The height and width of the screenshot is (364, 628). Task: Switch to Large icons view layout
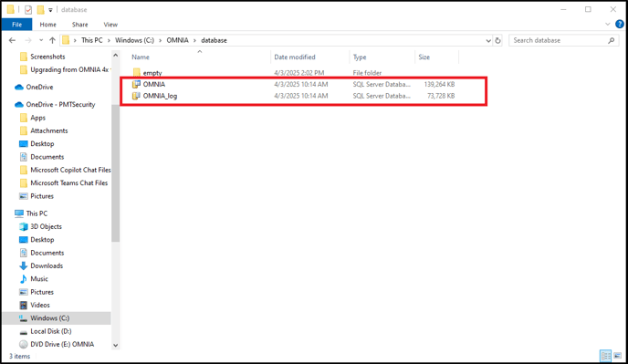618,356
